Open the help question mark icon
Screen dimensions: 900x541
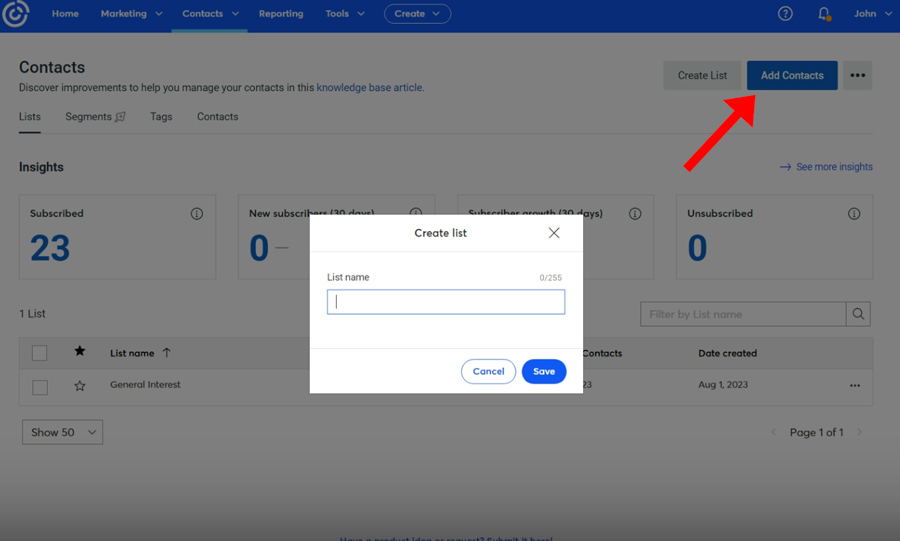pyautogui.click(x=785, y=13)
